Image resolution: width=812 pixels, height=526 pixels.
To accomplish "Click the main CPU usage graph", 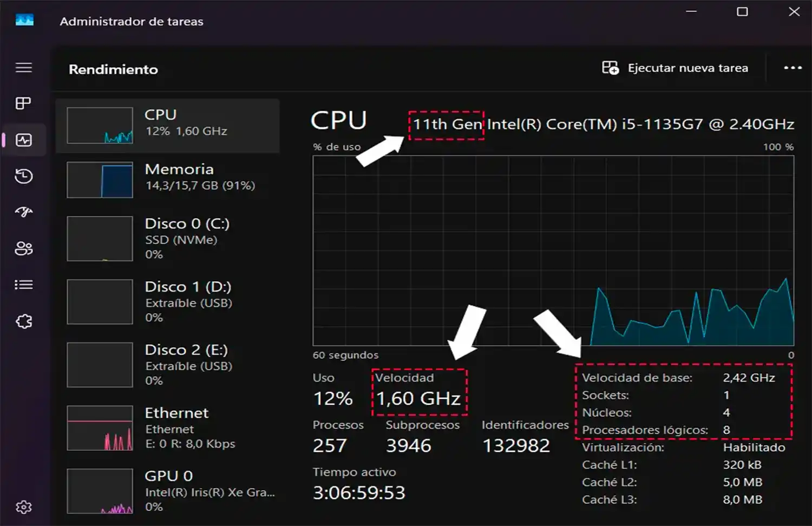I will tap(553, 251).
